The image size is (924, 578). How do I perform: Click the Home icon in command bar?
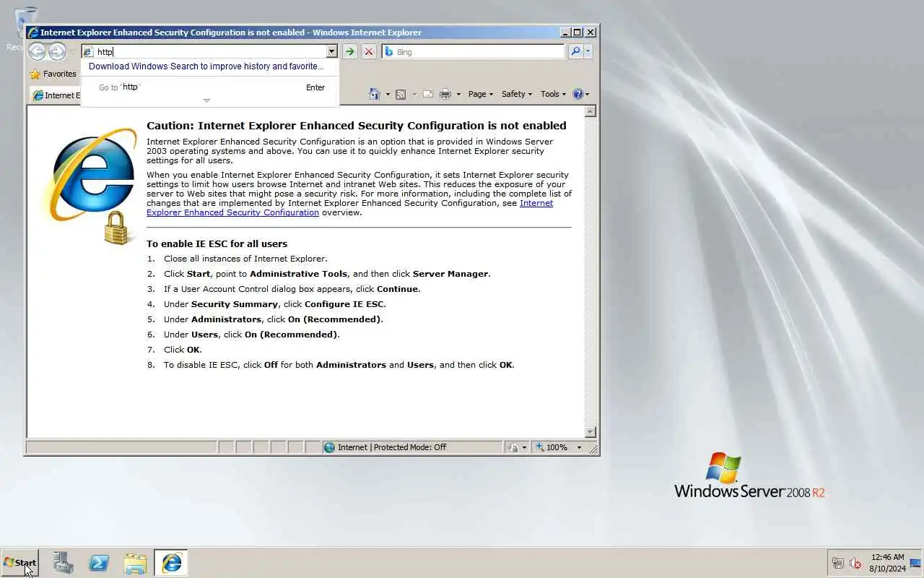coord(375,94)
